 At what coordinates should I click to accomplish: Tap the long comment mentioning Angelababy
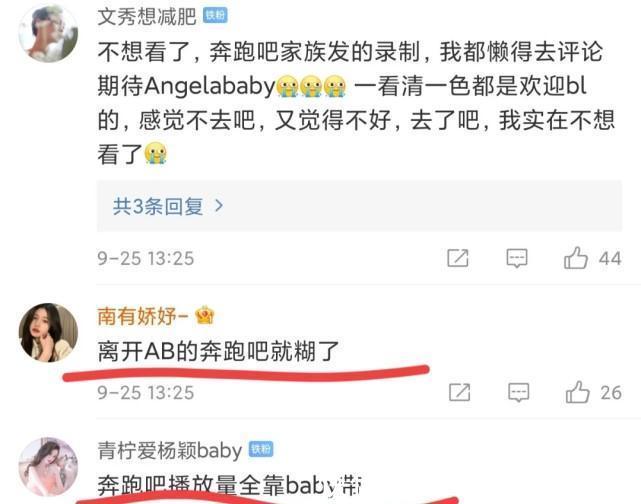tap(356, 103)
